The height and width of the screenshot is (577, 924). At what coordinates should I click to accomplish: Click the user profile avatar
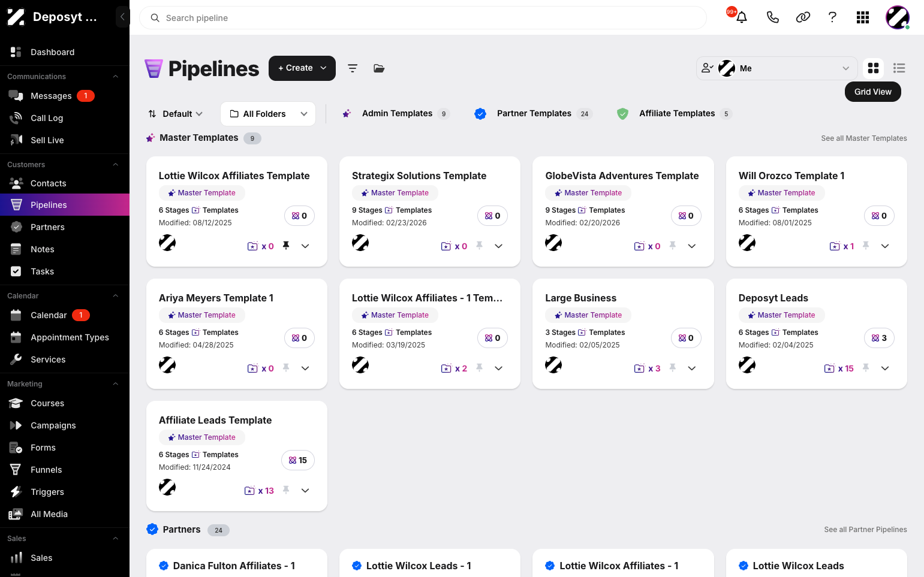(898, 17)
